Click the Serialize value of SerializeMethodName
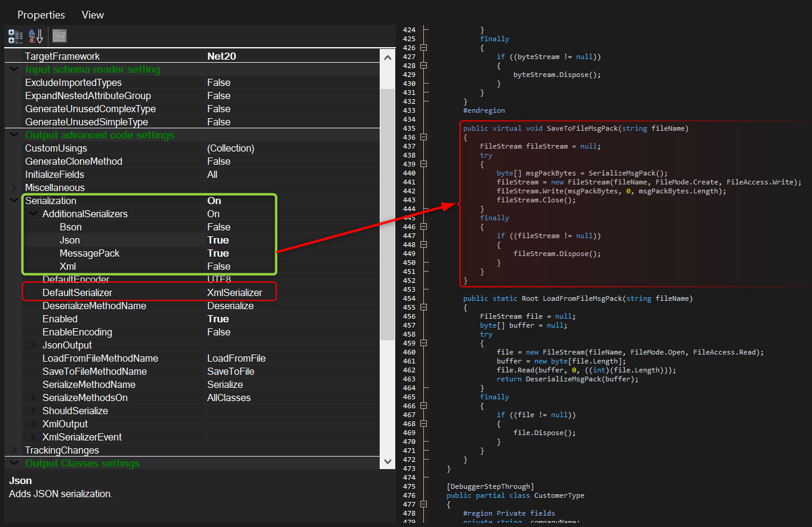Image resolution: width=812 pixels, height=527 pixels. [225, 385]
